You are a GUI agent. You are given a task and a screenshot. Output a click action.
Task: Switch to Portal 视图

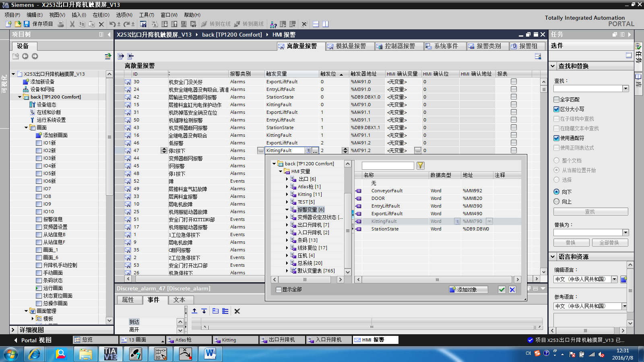[33, 340]
